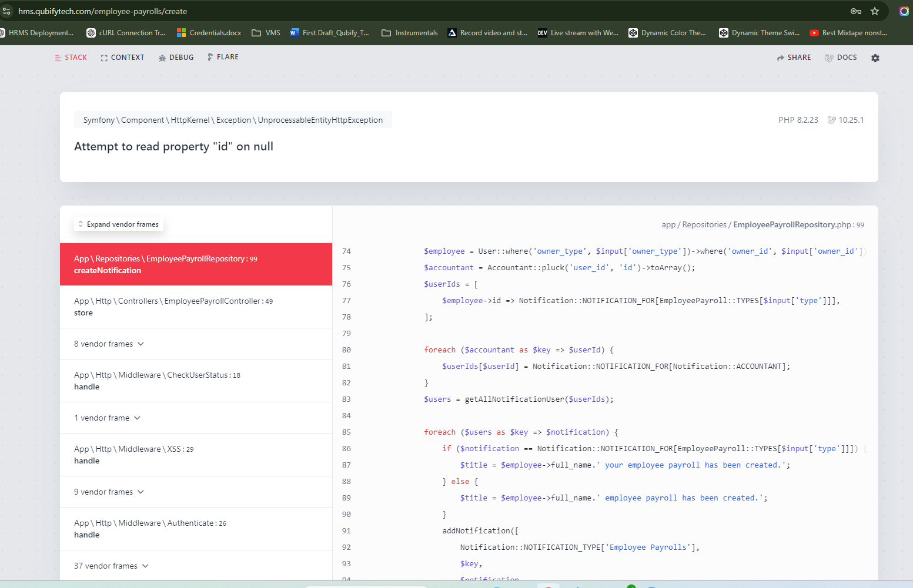Click addNotification call on line 91
Image resolution: width=913 pixels, height=588 pixels.
[480, 530]
